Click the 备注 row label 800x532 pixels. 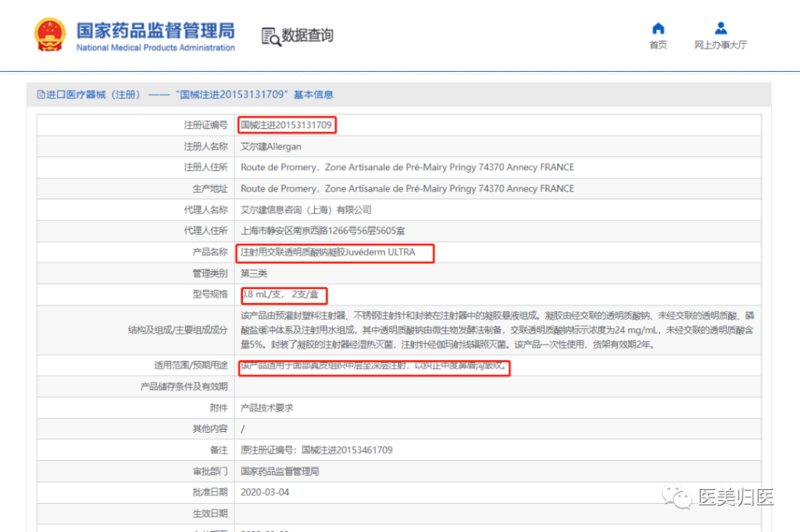coord(219,450)
